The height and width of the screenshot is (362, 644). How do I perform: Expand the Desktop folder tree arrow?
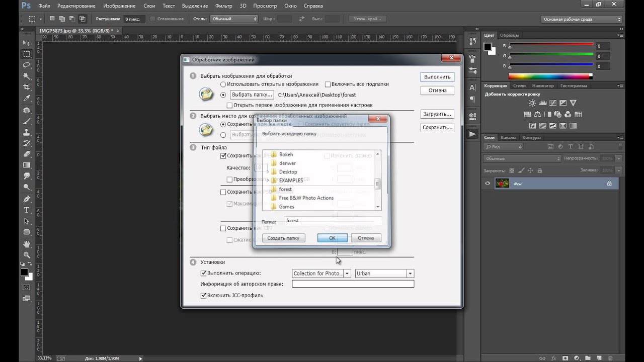pos(268,172)
